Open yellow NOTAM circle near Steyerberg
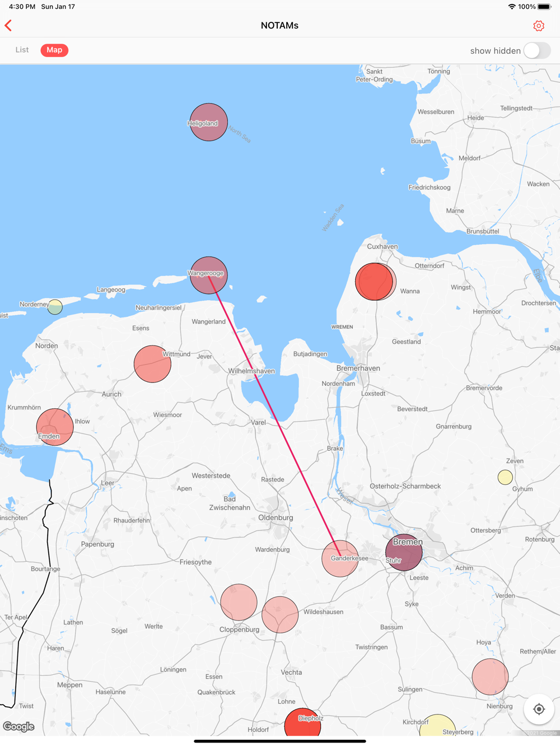Screen dimensions: 560x747 click(x=437, y=725)
